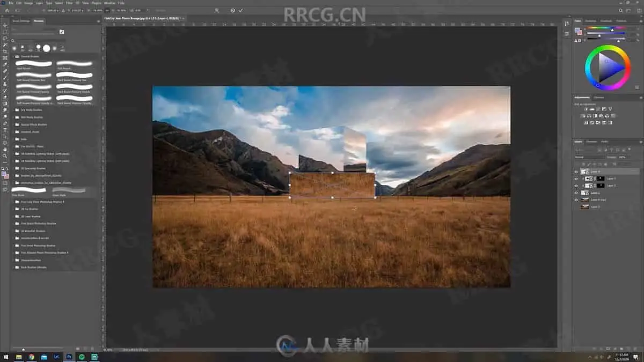This screenshot has width=644, height=362.
Task: Select the Type tool
Action: (x=5, y=130)
